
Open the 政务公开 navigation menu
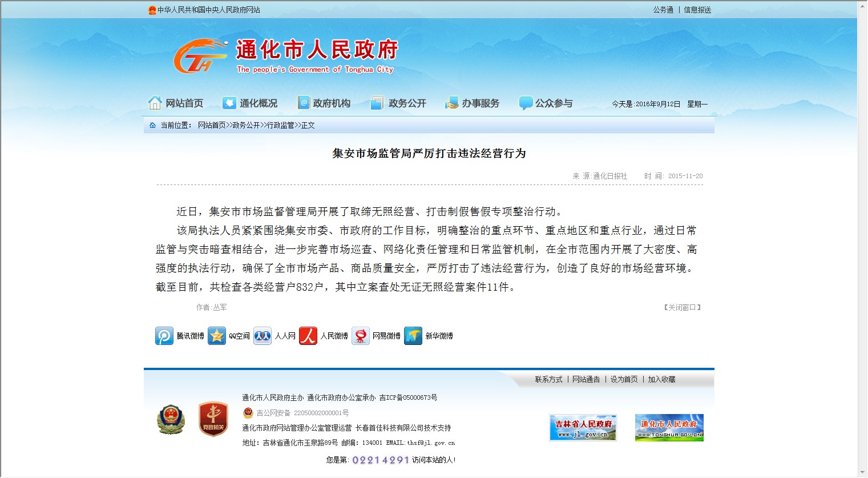[x=398, y=103]
